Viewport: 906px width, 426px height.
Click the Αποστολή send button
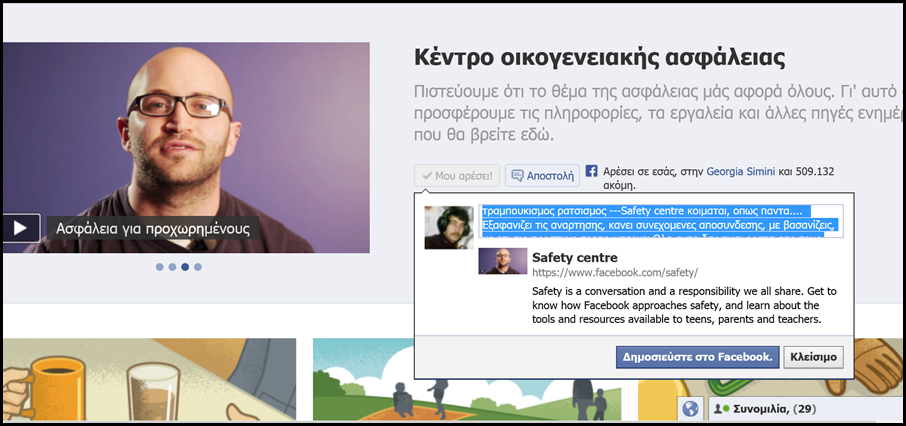coord(542,176)
